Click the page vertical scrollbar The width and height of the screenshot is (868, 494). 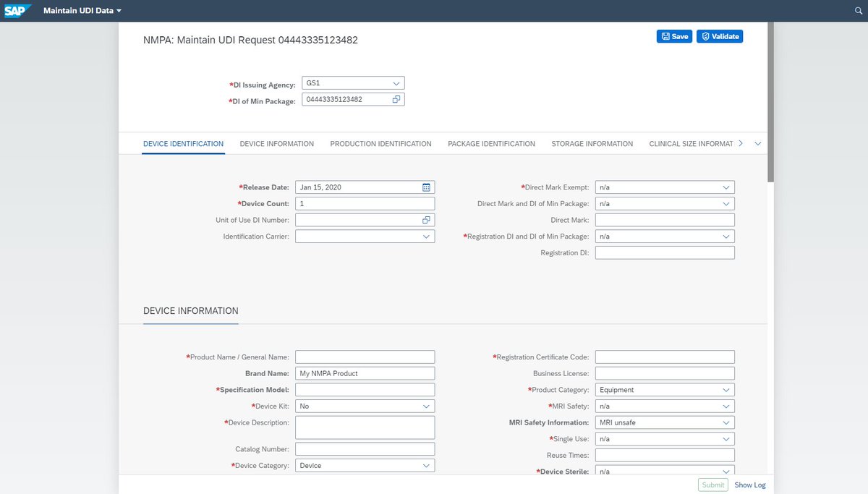point(771,101)
